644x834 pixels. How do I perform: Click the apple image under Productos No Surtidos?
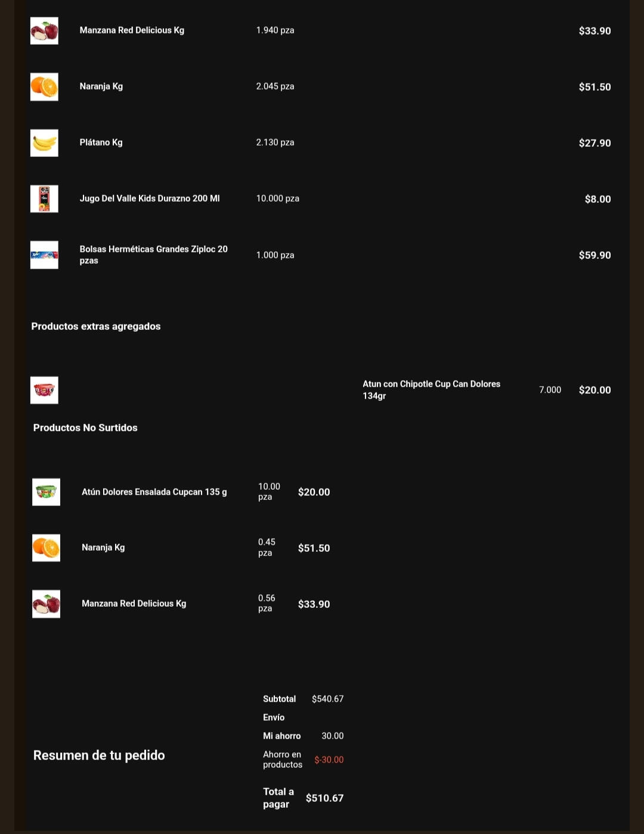(46, 604)
